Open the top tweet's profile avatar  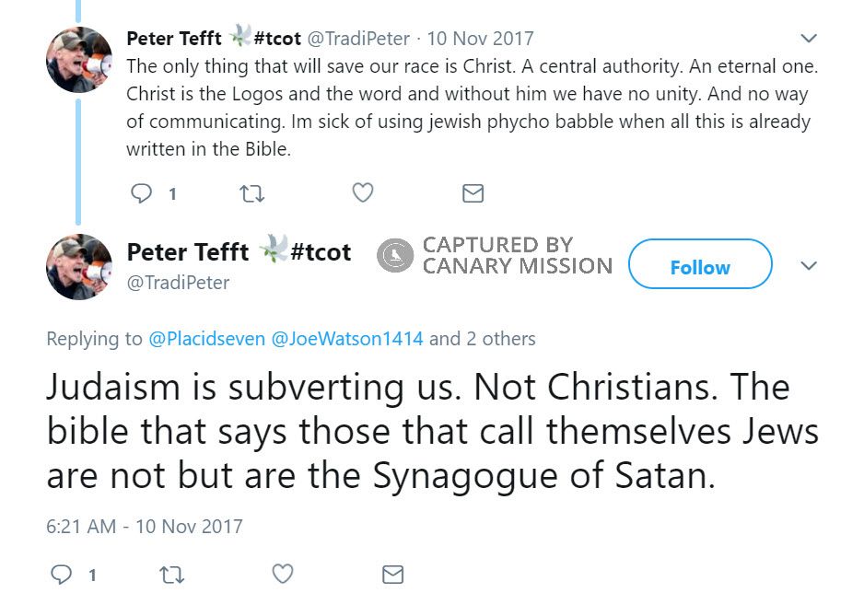tap(79, 60)
